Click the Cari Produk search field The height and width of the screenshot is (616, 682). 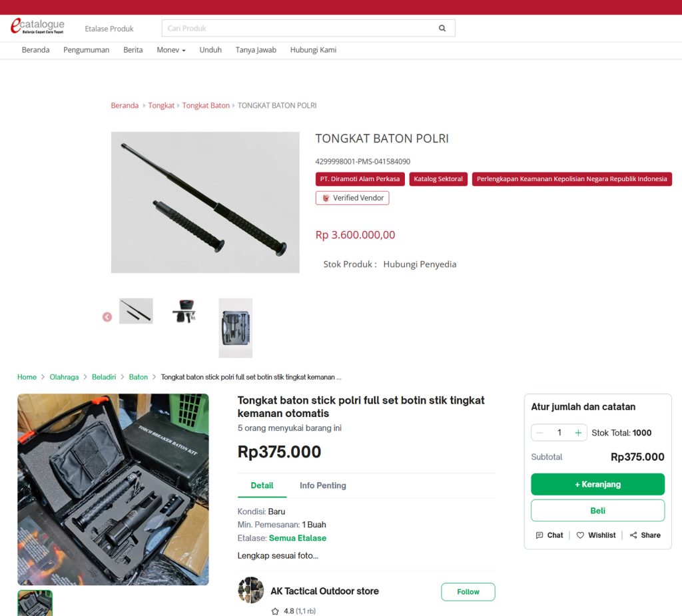pos(296,29)
